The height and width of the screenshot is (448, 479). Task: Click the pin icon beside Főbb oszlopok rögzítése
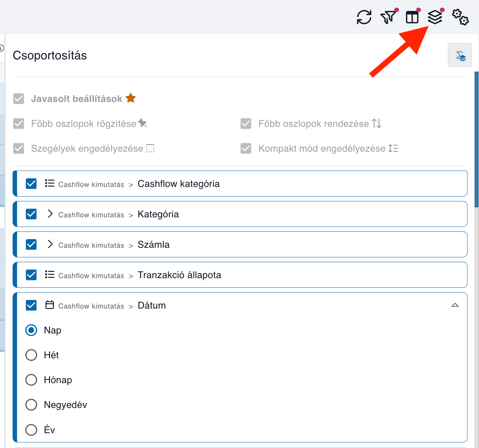click(x=143, y=123)
